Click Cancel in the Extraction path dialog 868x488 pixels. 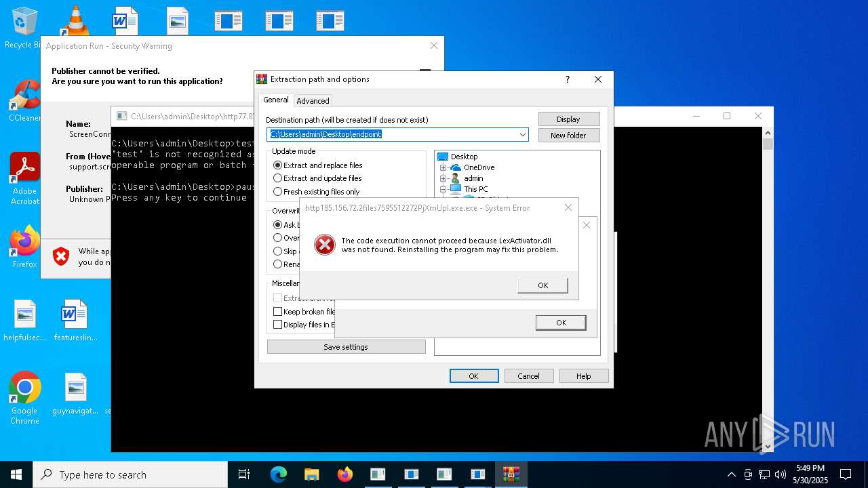(529, 376)
